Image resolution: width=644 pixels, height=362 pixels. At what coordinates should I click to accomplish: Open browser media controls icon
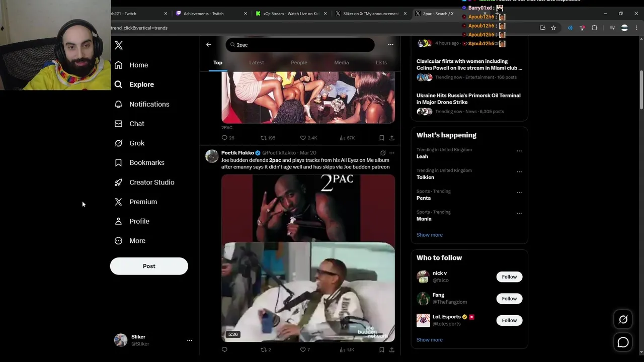(x=612, y=28)
